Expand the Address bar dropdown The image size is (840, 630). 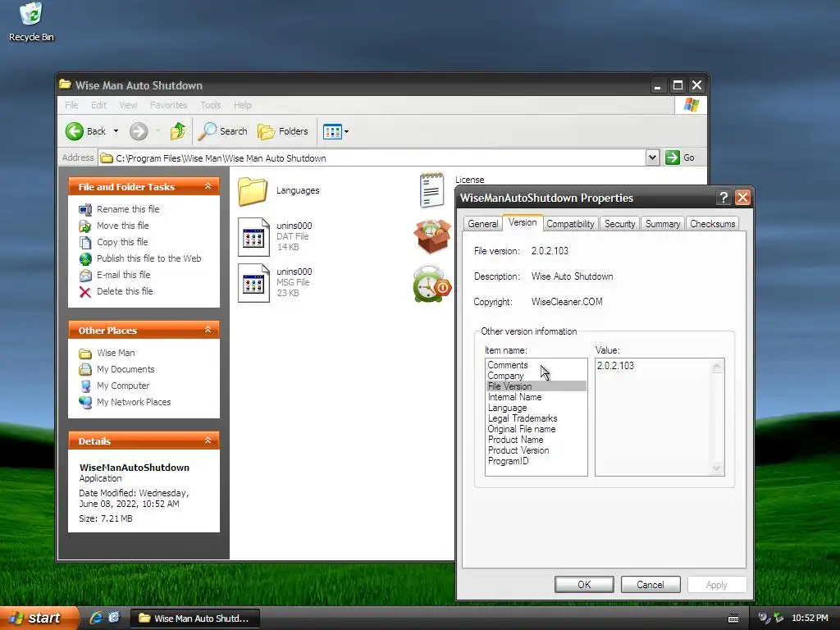tap(652, 157)
